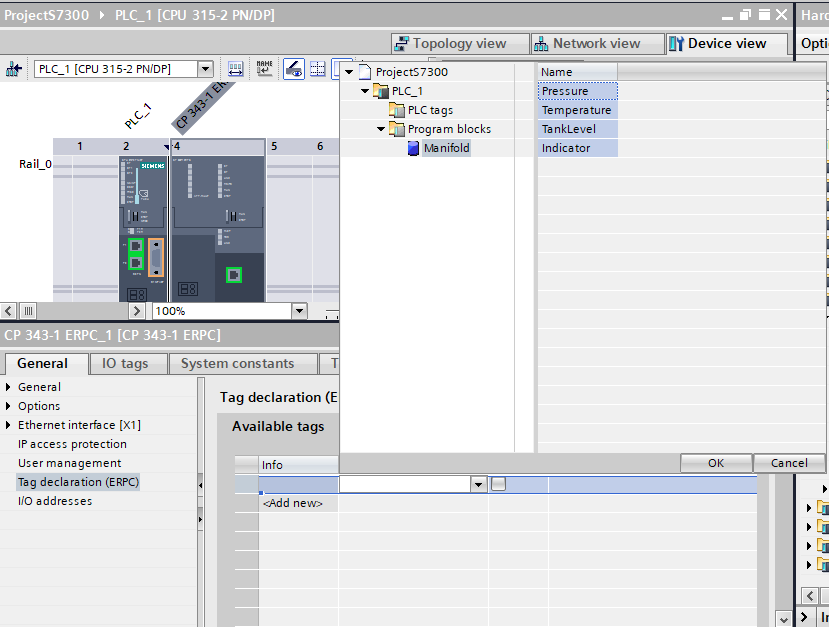The height and width of the screenshot is (627, 829).
Task: Collapse the Program blocks tree node
Action: [381, 129]
